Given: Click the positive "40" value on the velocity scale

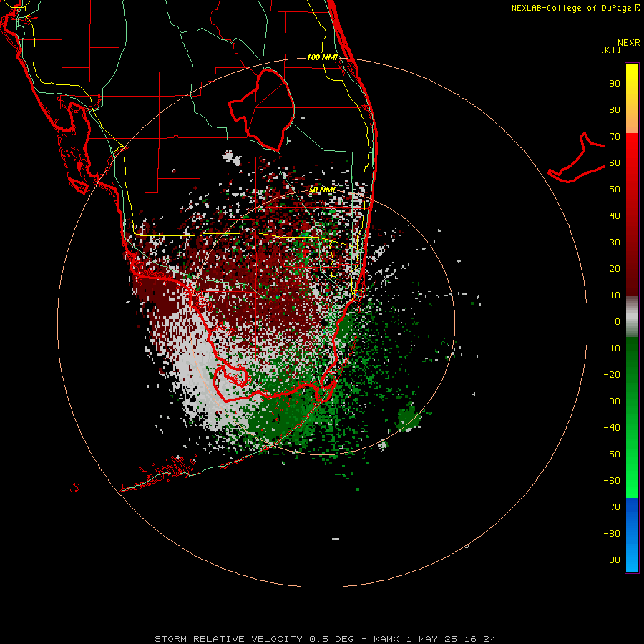Looking at the screenshot, I should (615, 216).
